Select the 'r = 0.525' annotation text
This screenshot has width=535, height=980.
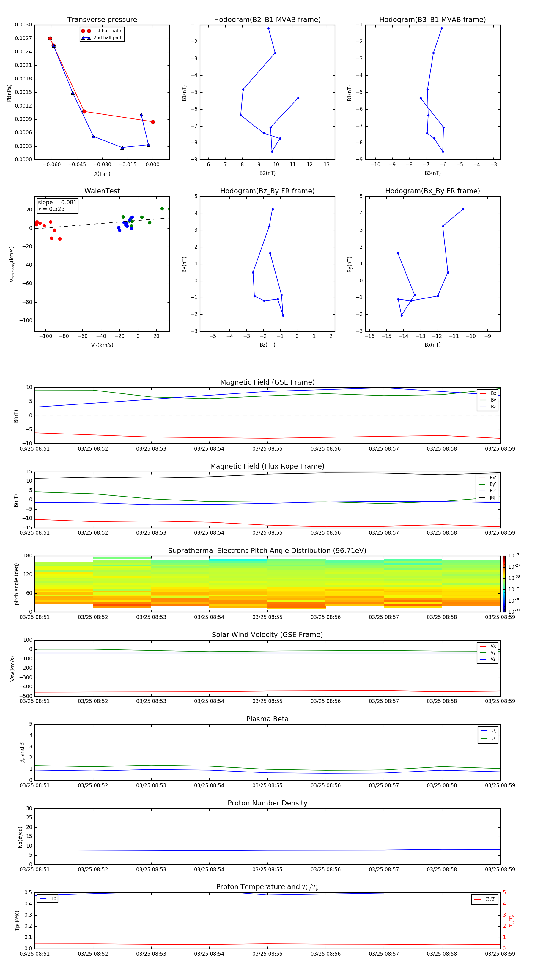tap(51, 209)
